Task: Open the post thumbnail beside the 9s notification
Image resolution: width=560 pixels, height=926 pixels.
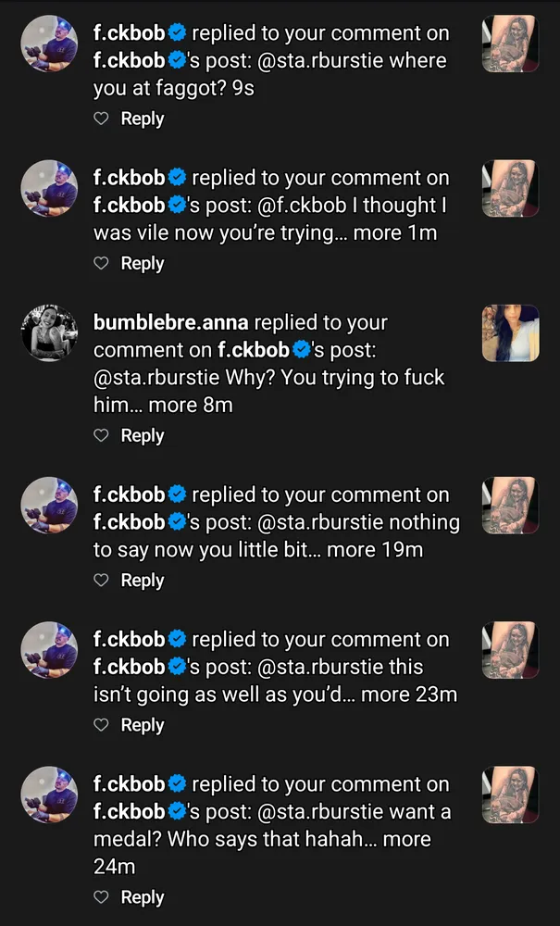Action: [x=510, y=44]
